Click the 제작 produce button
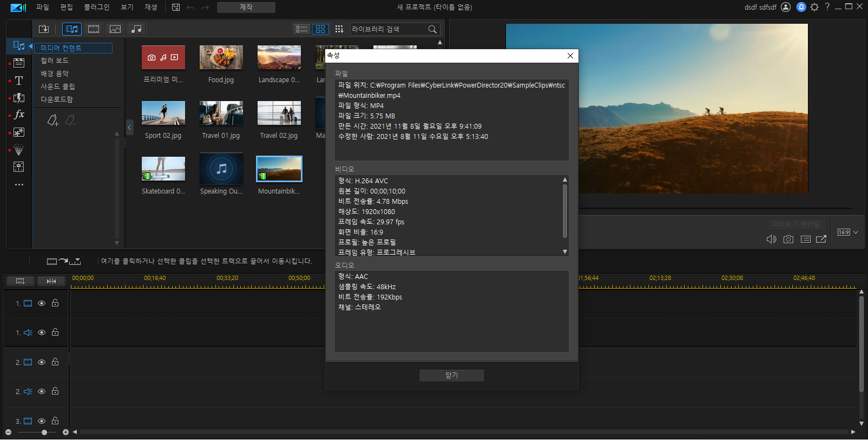 246,7
